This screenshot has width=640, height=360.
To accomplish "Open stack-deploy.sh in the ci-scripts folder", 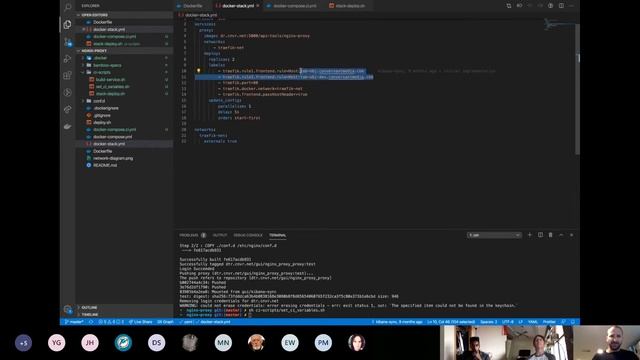I will [124, 94].
